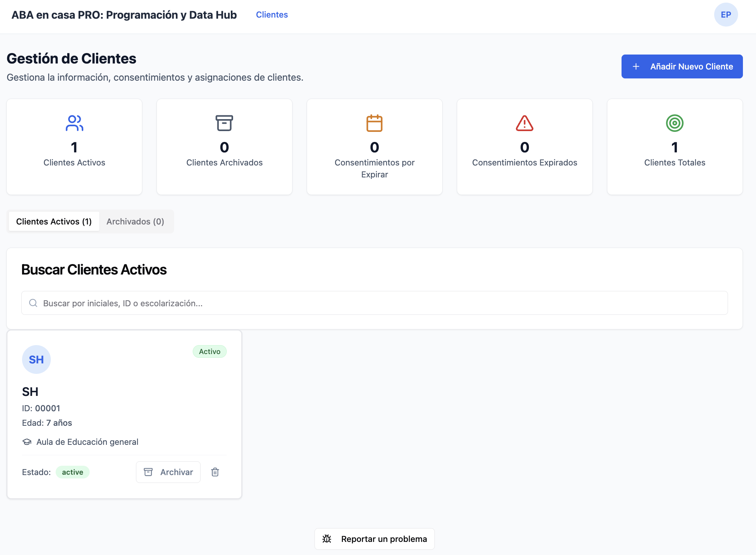Screen dimensions: 756x555
Task: Click the magnifier icon in search bar
Action: point(33,303)
